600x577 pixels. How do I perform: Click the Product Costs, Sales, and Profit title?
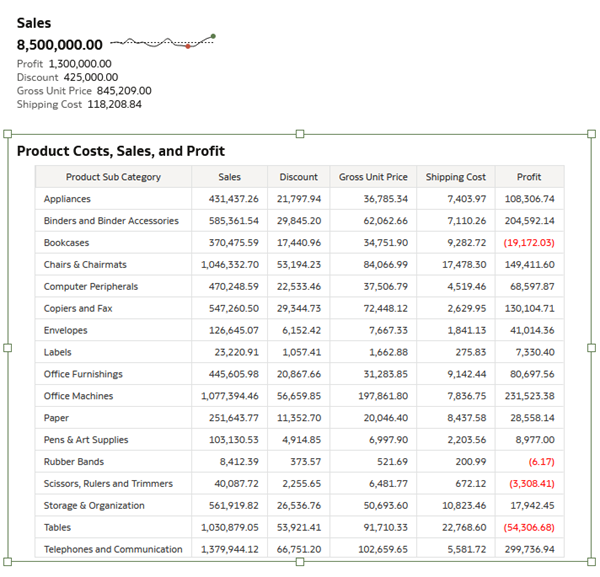121,151
